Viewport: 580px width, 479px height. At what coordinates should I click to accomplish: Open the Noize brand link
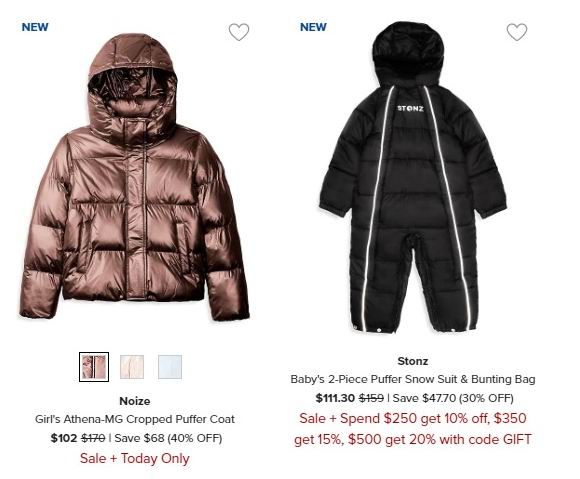coord(135,401)
